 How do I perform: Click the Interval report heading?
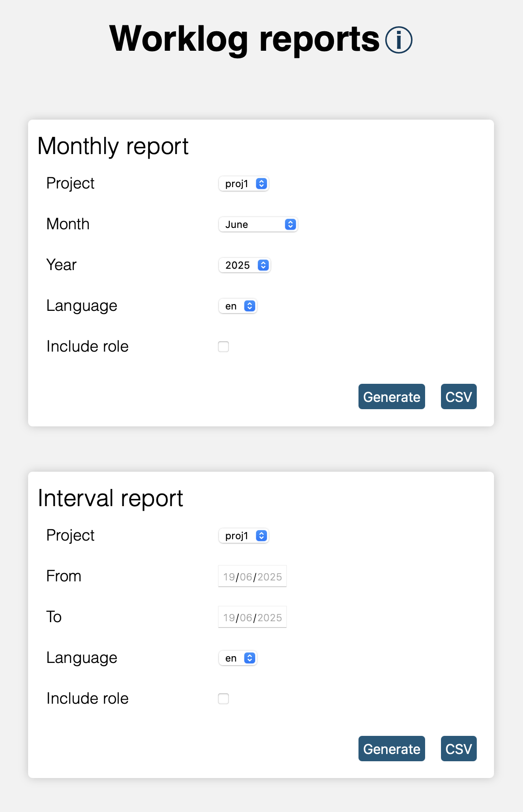110,498
